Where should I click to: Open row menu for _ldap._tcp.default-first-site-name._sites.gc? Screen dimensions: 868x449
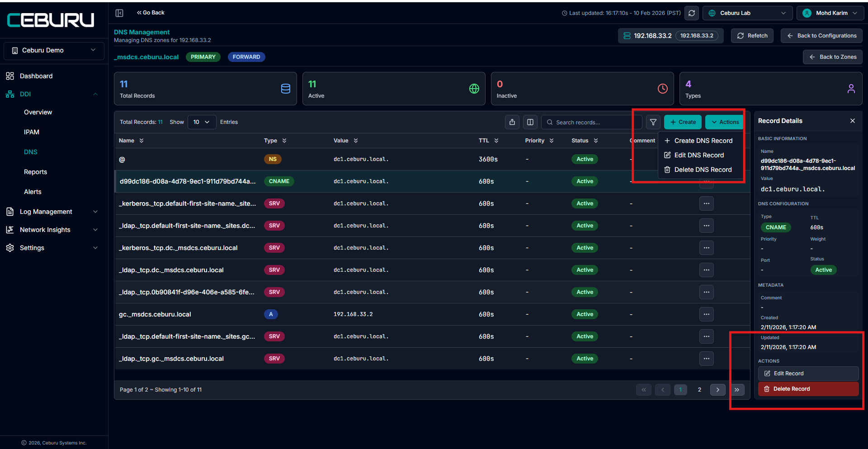[x=707, y=336]
